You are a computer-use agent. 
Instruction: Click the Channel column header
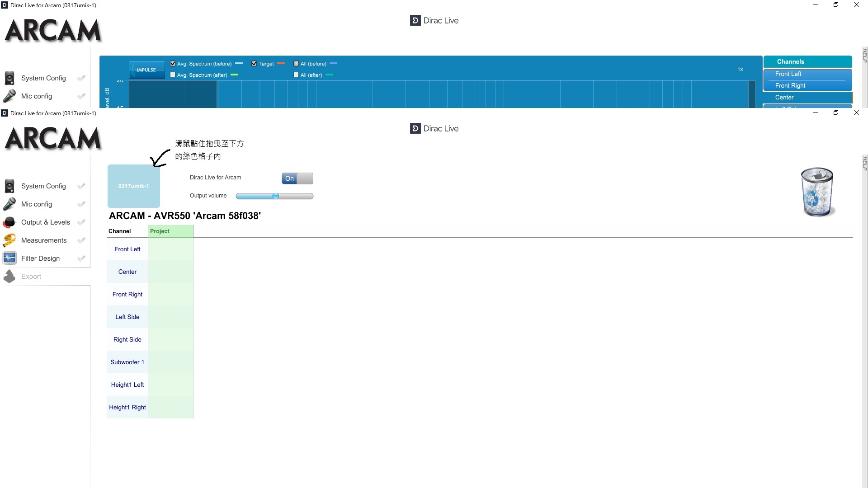click(120, 231)
